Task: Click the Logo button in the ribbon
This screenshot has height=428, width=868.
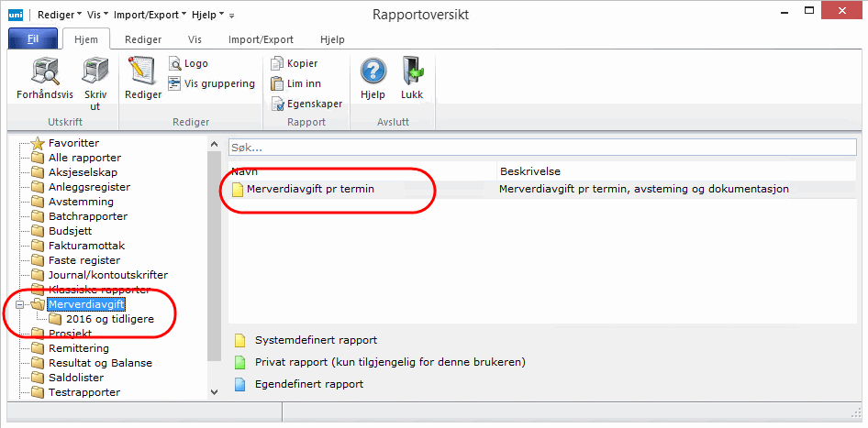Action: coord(188,63)
